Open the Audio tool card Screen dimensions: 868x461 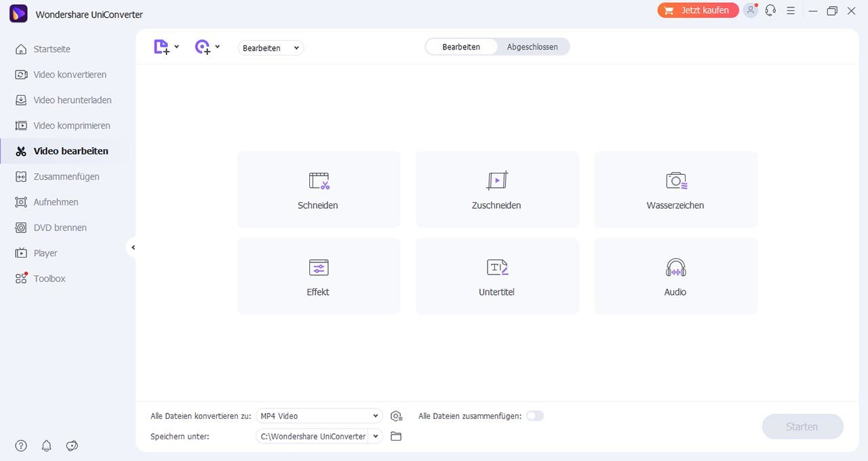click(675, 276)
